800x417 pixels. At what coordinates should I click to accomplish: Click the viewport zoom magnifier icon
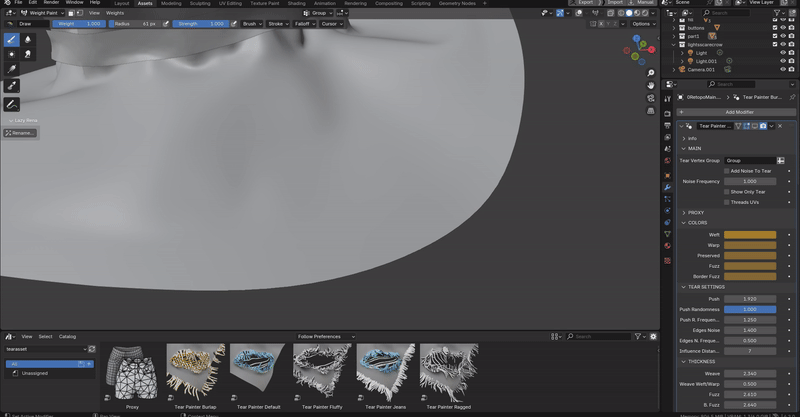coord(651,73)
